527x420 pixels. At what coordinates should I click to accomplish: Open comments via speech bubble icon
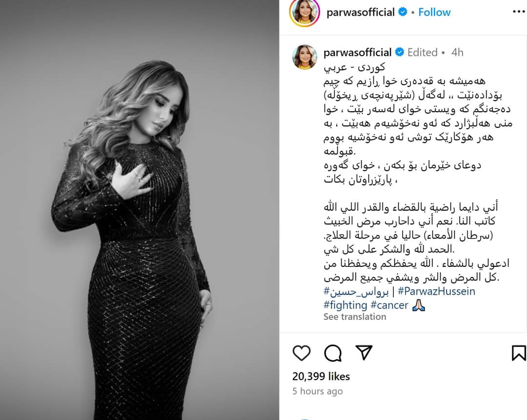click(x=333, y=353)
